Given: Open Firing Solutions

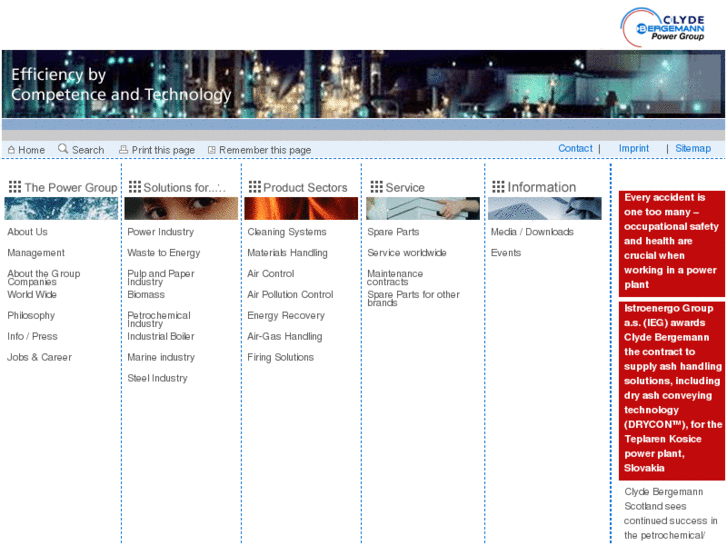Looking at the screenshot, I should pos(281,357).
